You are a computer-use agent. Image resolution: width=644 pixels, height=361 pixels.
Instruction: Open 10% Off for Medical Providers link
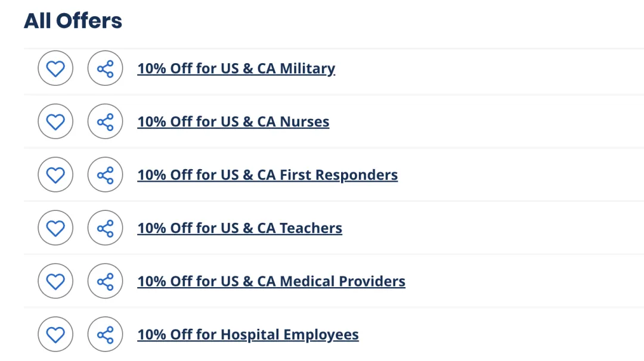[x=271, y=281]
